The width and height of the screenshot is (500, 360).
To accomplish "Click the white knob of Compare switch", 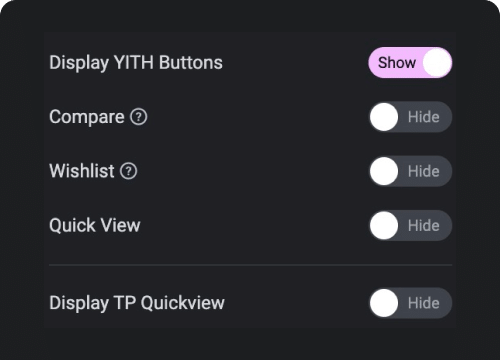I will pos(384,117).
